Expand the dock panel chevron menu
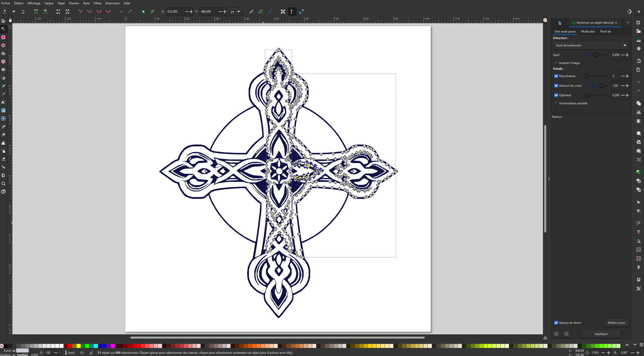Screen dimensions: 644x356 point(628,23)
